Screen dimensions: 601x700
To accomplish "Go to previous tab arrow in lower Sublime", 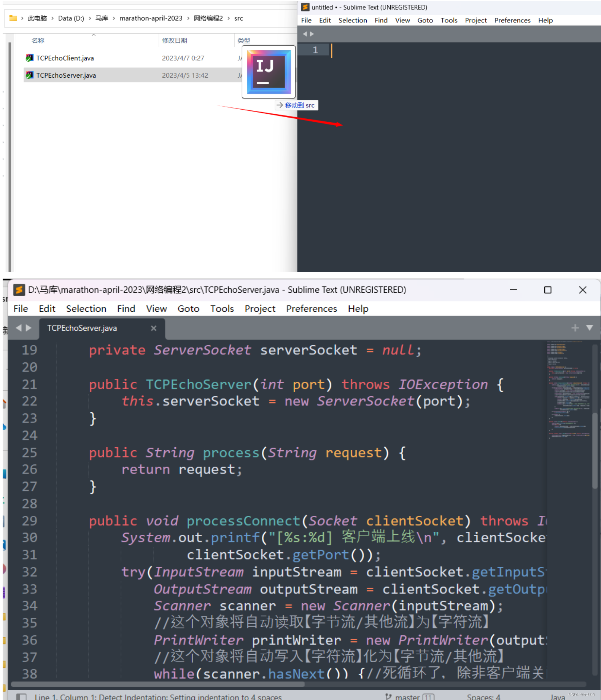I will (18, 328).
